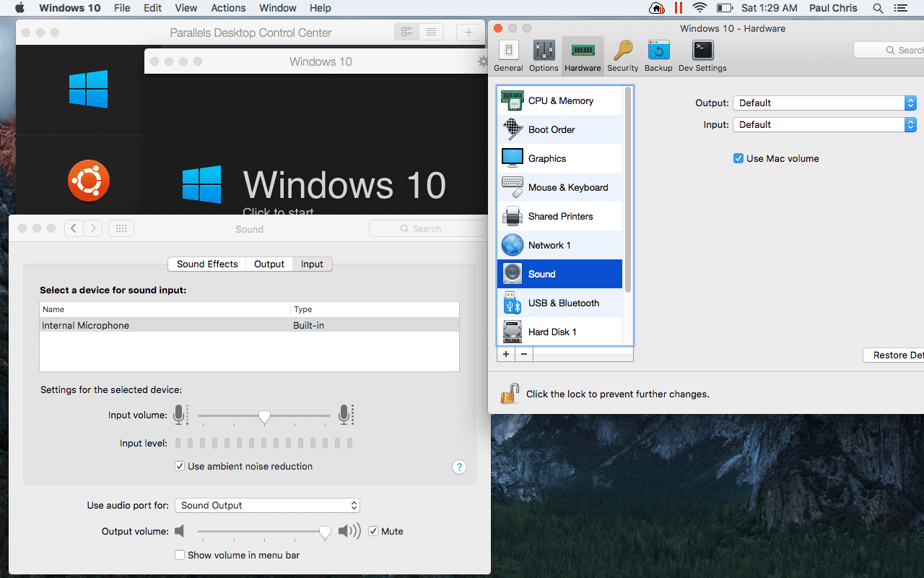Open the View menu

(x=186, y=8)
